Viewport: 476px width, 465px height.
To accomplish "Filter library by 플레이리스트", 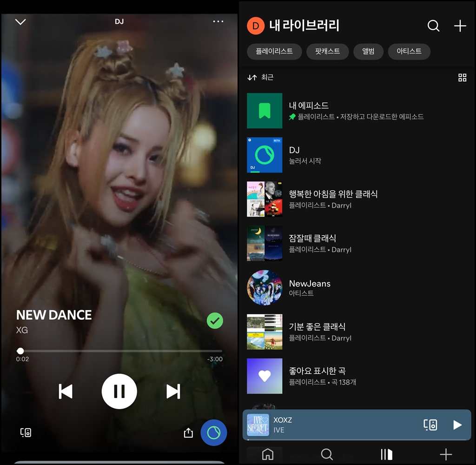I will point(274,51).
